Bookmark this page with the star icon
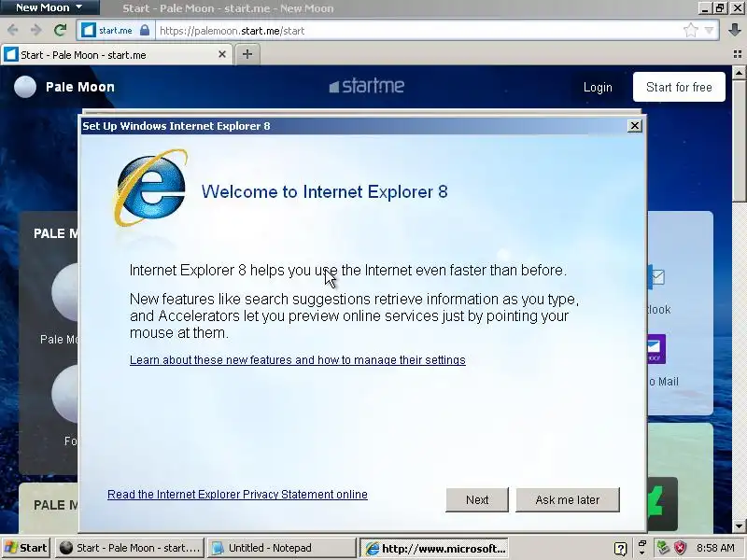 click(690, 31)
